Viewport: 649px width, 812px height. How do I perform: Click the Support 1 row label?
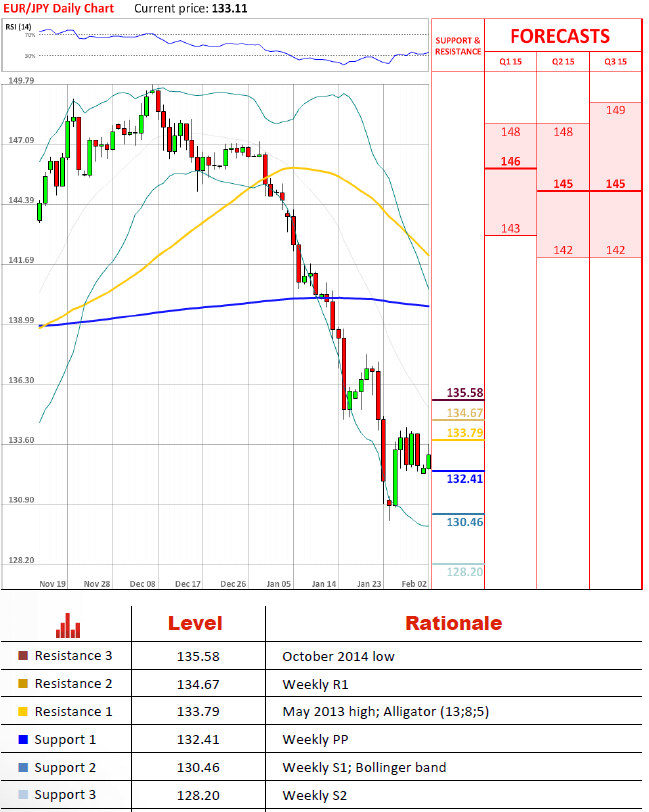coord(65,740)
